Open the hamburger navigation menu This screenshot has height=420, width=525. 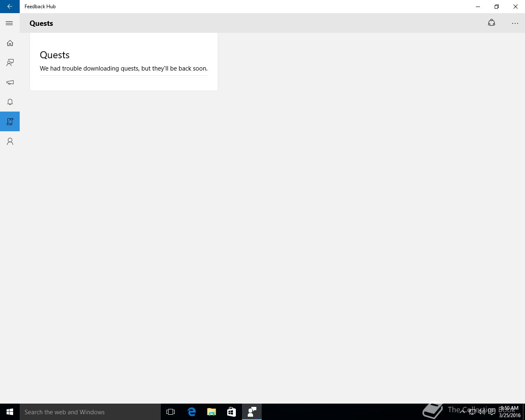9,23
